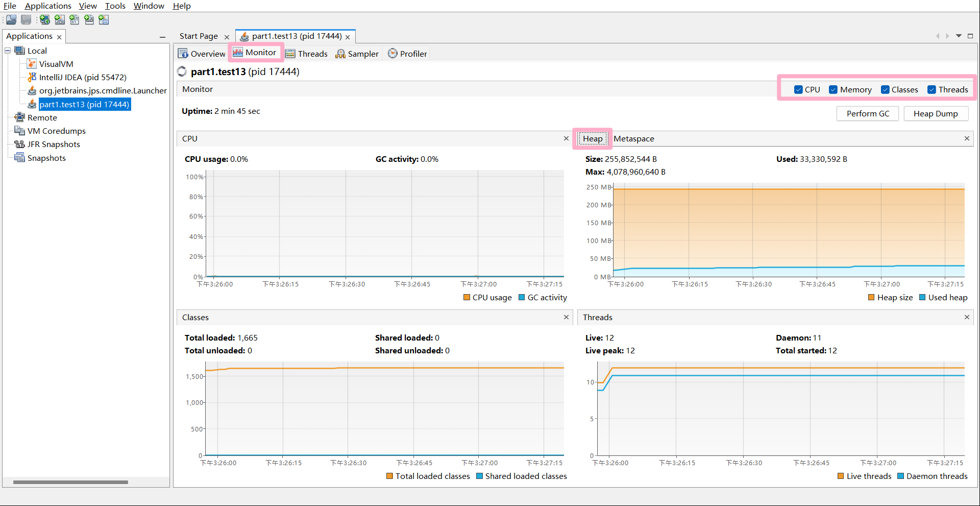Click the Heap Dump button
The width and height of the screenshot is (980, 506).
935,113
